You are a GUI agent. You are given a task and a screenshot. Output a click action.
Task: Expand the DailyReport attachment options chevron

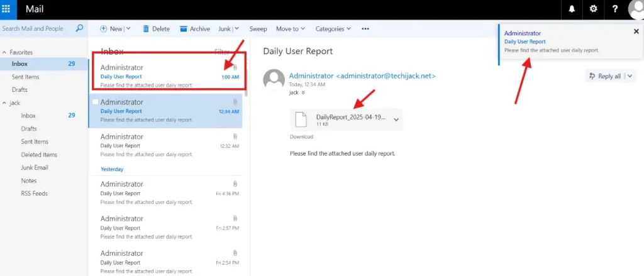[x=396, y=119]
